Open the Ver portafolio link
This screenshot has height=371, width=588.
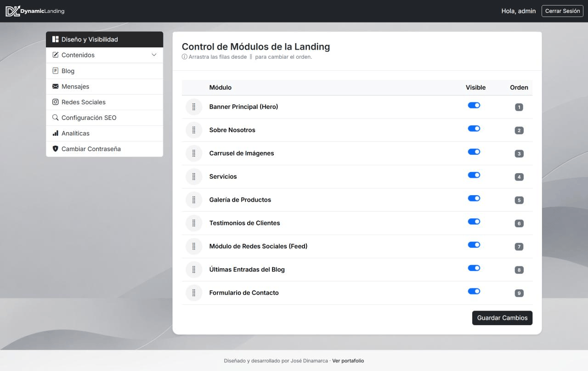[348, 361]
